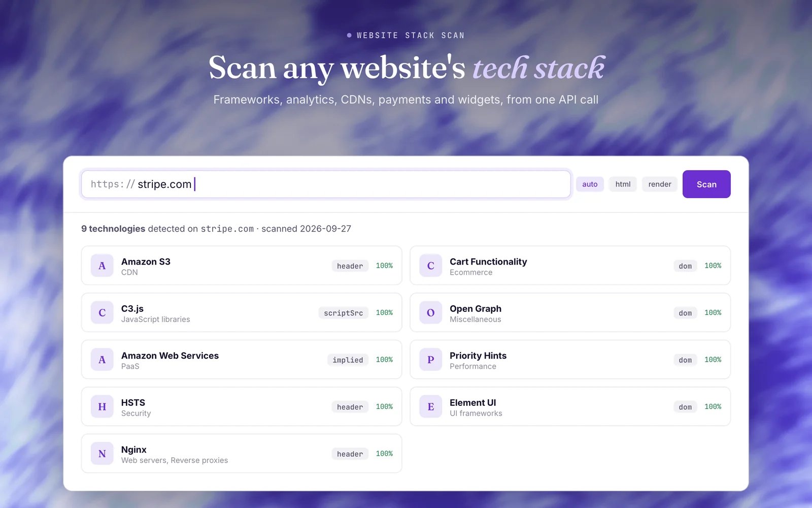Click the "scanned 2026-09-27" date text
This screenshot has height=508, width=812.
[x=306, y=229]
